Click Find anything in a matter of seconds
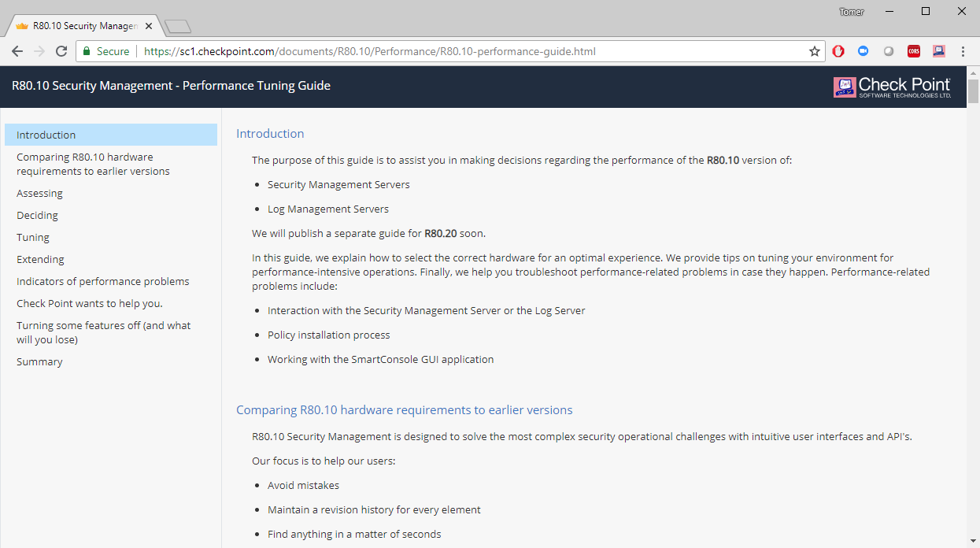 click(354, 534)
